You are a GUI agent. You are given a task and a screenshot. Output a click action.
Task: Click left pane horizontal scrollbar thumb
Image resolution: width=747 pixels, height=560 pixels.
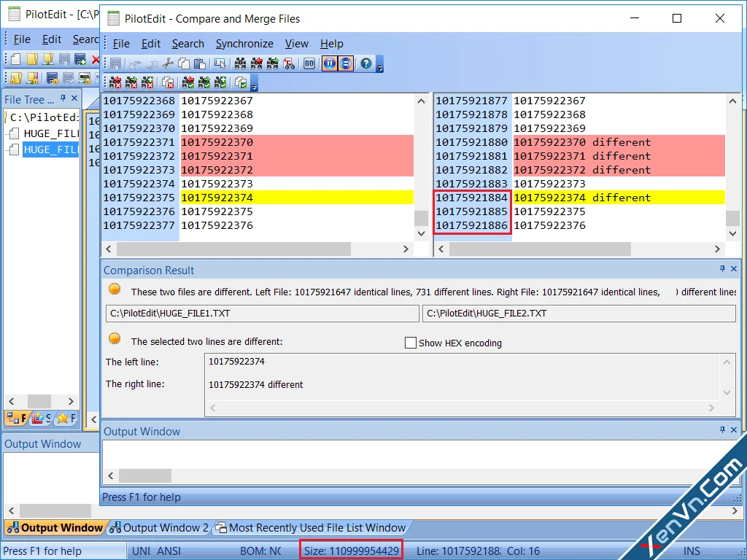(x=233, y=249)
